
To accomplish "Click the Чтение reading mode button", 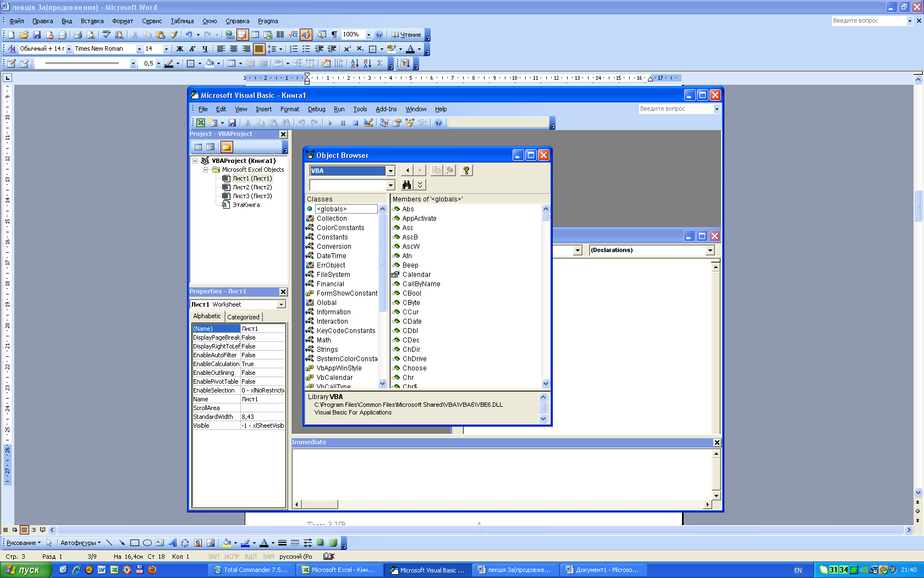I will click(x=406, y=35).
